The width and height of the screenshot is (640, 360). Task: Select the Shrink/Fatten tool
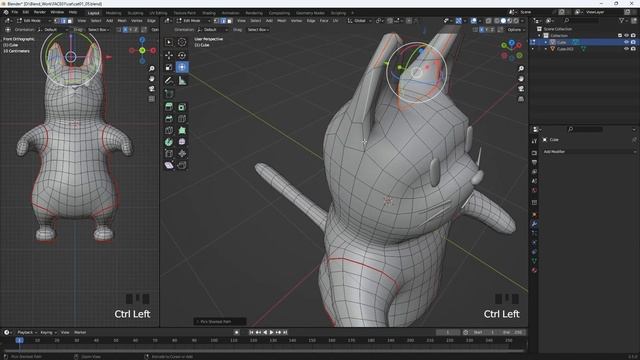click(x=182, y=153)
